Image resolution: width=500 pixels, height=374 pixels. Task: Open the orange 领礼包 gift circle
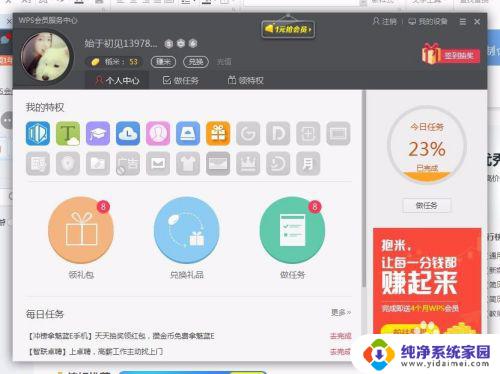point(81,230)
